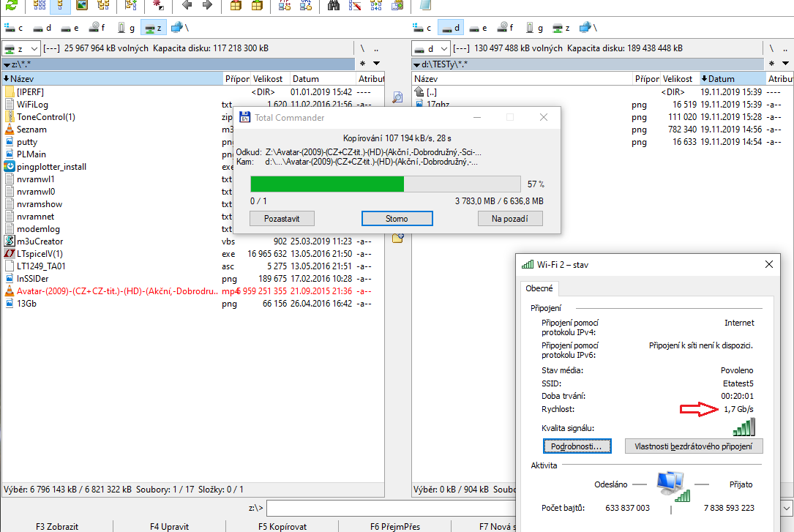Select the Avatar-(2009) mp4 file
Viewport: 794px width, 532px height.
point(192,291)
